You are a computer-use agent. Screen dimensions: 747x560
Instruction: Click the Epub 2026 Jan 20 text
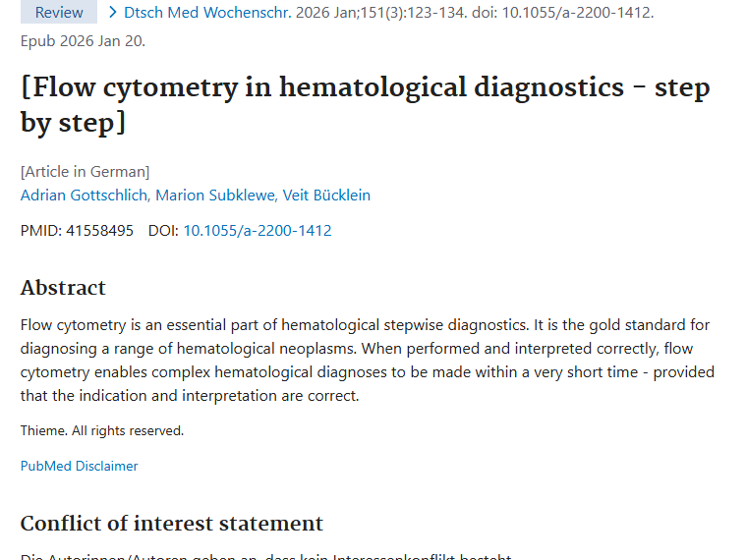84,41
